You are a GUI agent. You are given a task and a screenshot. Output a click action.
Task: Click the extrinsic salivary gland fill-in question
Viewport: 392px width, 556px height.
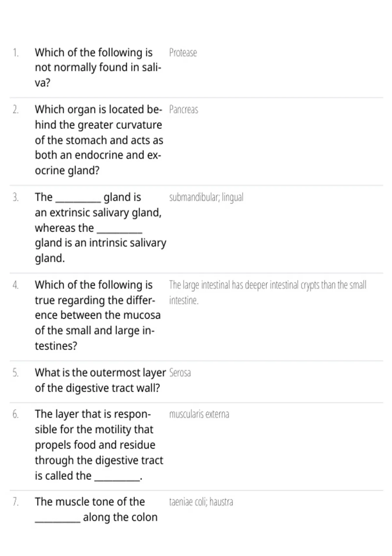(101, 228)
